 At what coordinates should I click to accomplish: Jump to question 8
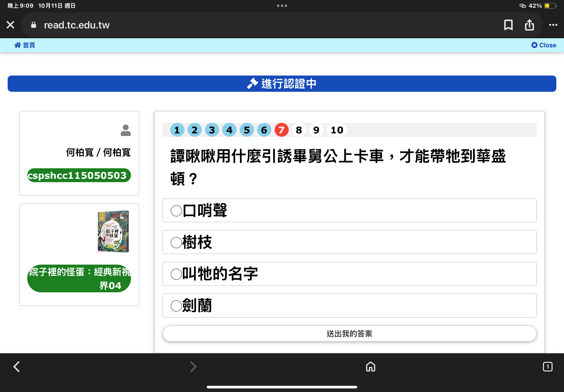[x=299, y=130]
